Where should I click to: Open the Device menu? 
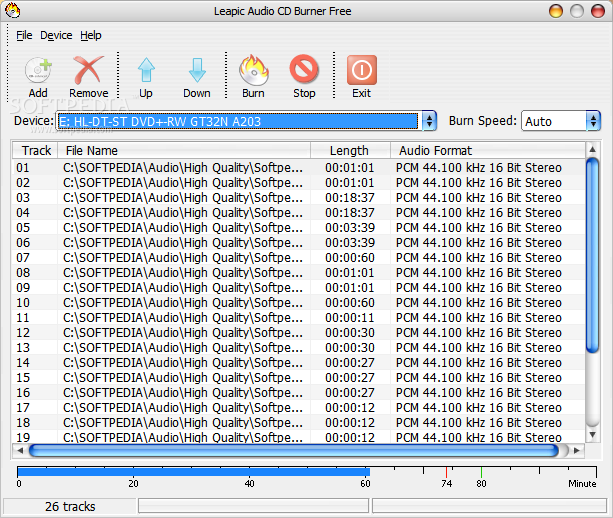[56, 35]
